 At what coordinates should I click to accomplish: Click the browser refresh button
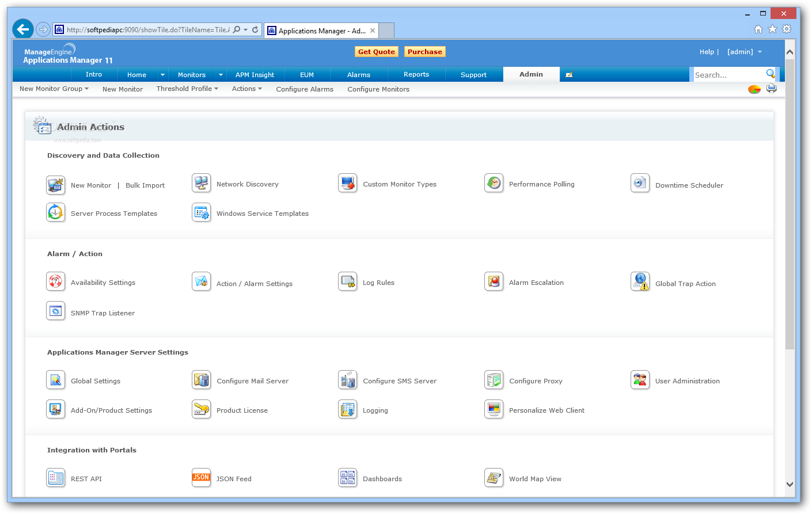click(255, 29)
